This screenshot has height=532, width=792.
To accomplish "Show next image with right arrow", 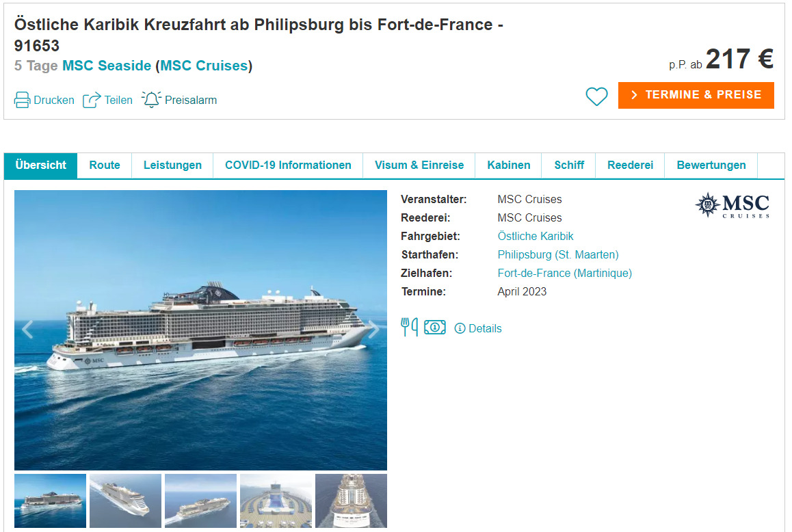I will pyautogui.click(x=373, y=330).
